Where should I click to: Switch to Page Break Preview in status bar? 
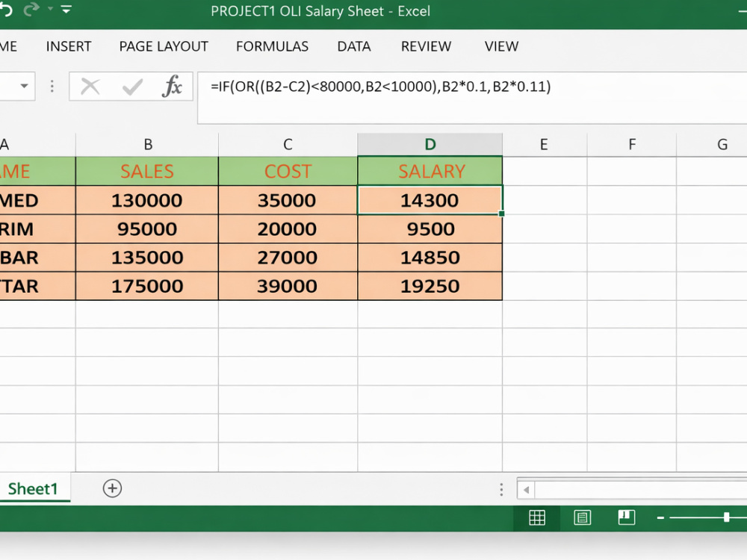pos(626,517)
